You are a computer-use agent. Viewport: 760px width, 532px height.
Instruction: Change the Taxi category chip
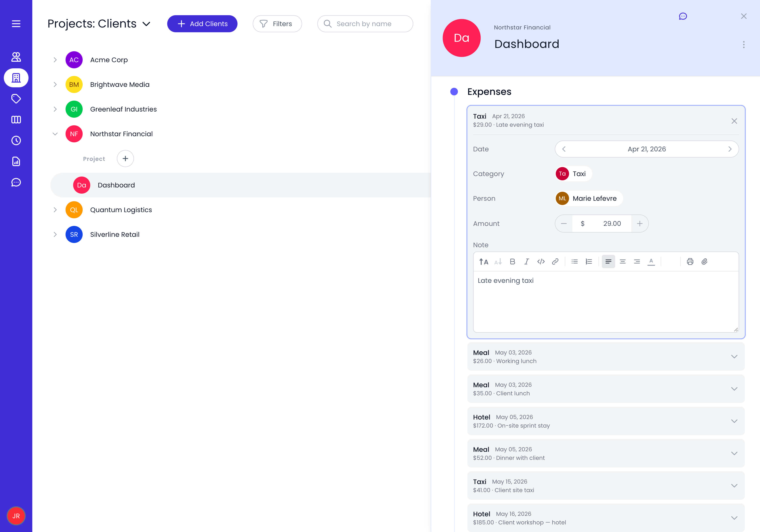pyautogui.click(x=574, y=174)
